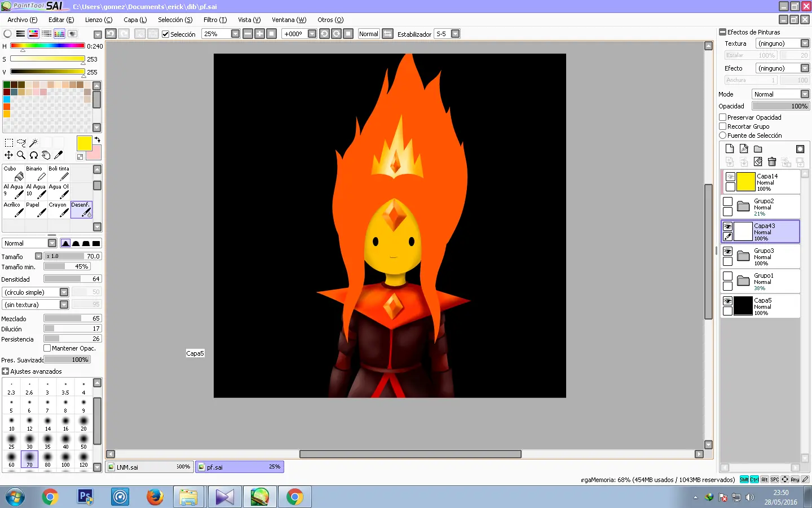Hide the Capa43 layer
The image size is (812, 508).
[x=728, y=226]
